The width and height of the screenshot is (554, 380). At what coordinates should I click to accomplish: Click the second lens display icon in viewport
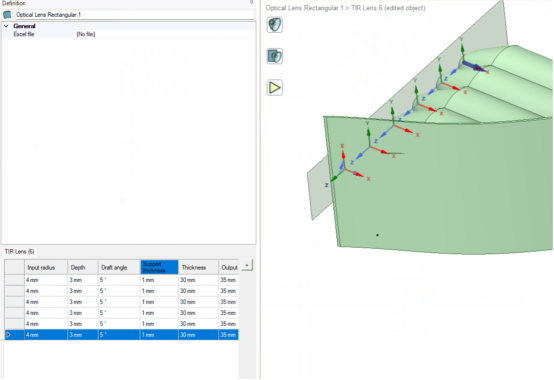[275, 56]
